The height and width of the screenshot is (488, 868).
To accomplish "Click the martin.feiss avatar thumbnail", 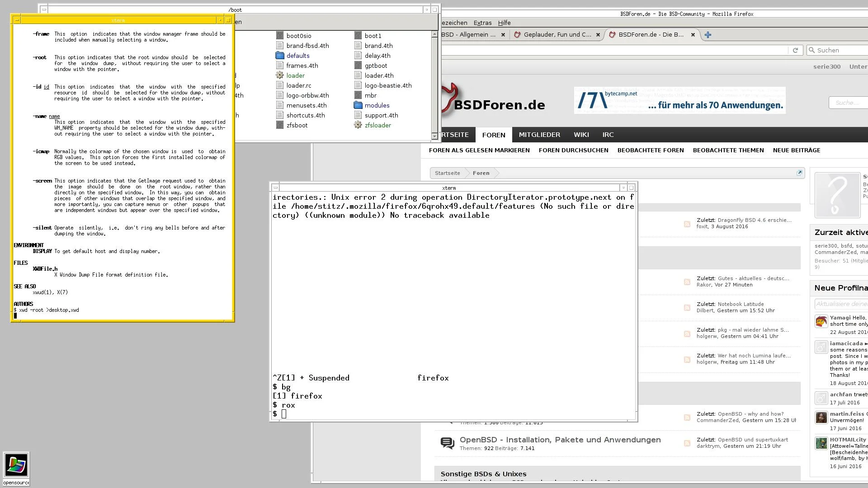I will point(821,418).
